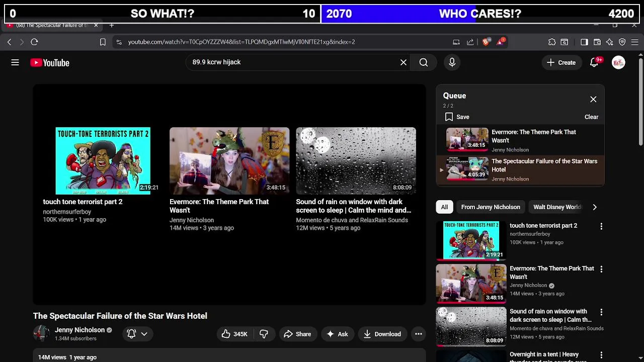Clear the search box text
Image resolution: width=644 pixels, height=362 pixels.
coord(404,62)
